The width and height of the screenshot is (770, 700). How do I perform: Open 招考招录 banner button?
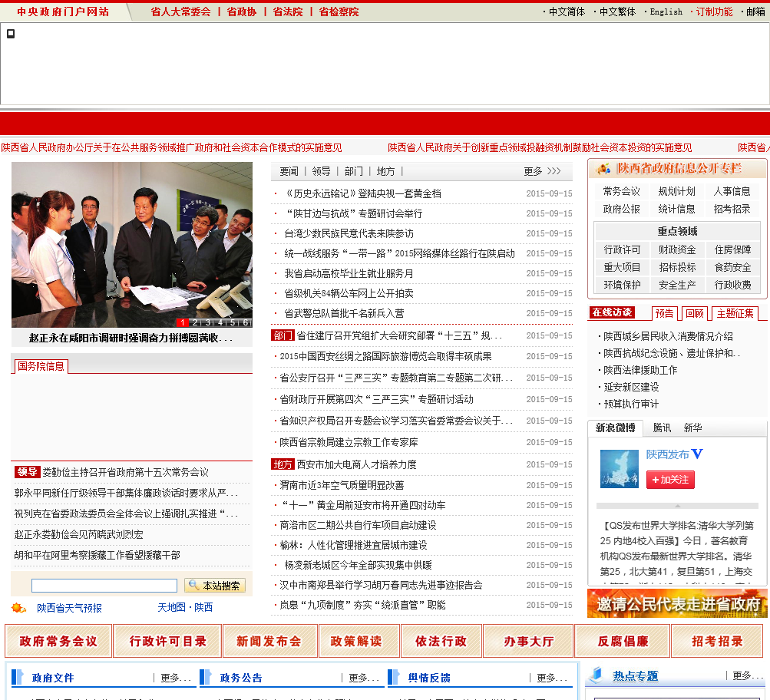(718, 641)
